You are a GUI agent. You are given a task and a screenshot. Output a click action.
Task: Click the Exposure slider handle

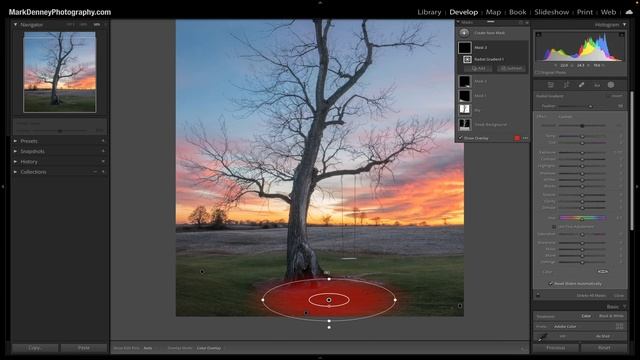(x=582, y=153)
